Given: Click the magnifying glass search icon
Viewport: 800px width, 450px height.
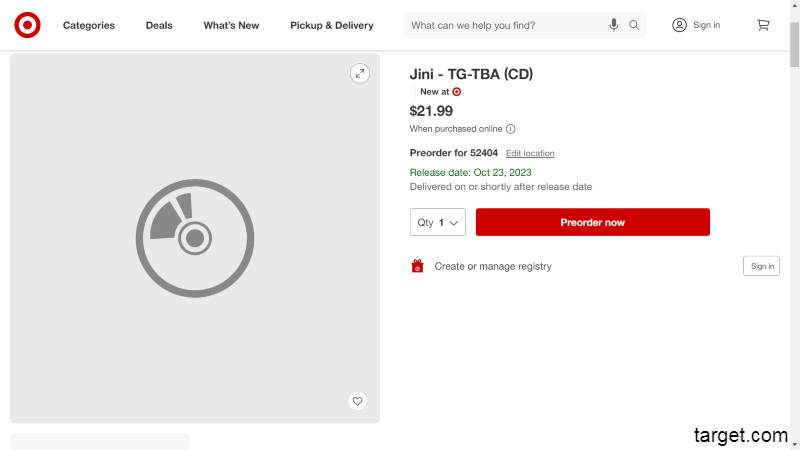Looking at the screenshot, I should click(634, 25).
